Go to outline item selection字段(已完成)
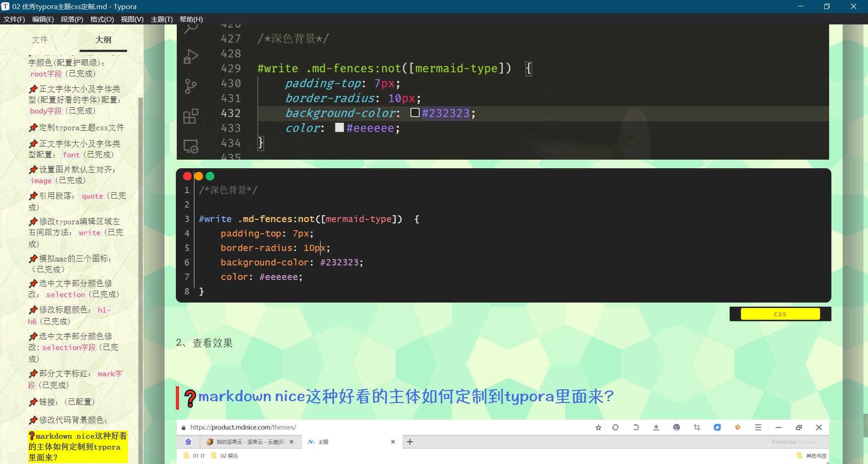 click(x=74, y=347)
